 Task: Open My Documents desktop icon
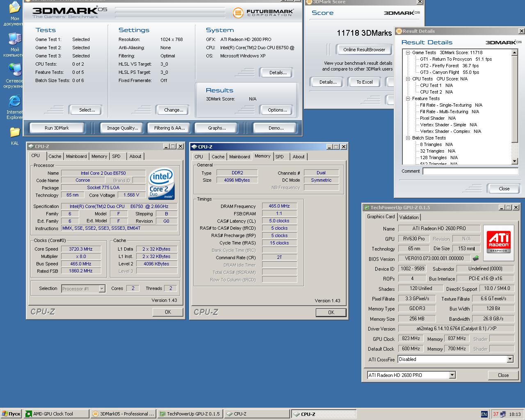click(x=14, y=13)
